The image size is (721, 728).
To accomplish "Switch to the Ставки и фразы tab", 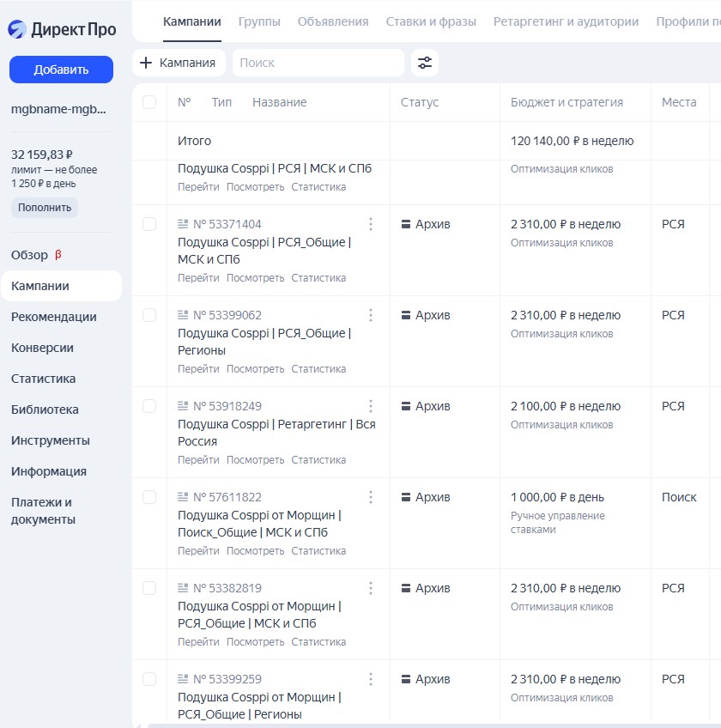I will (431, 21).
